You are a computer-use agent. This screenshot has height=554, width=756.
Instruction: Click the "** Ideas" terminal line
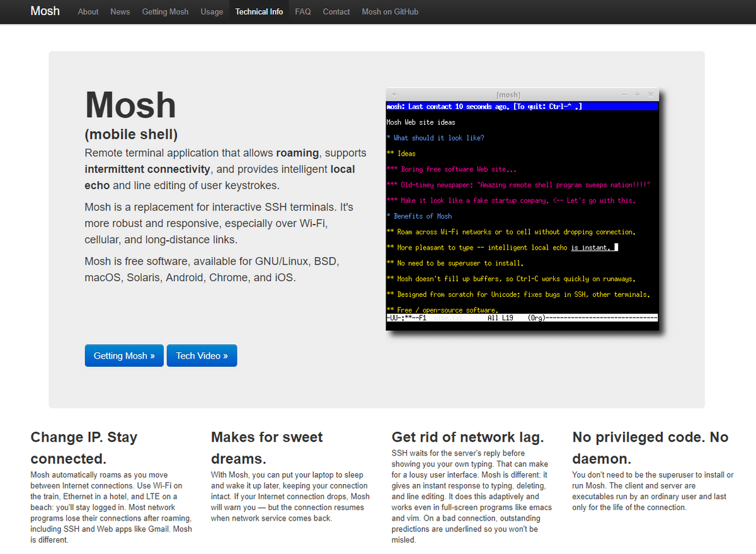pos(401,154)
